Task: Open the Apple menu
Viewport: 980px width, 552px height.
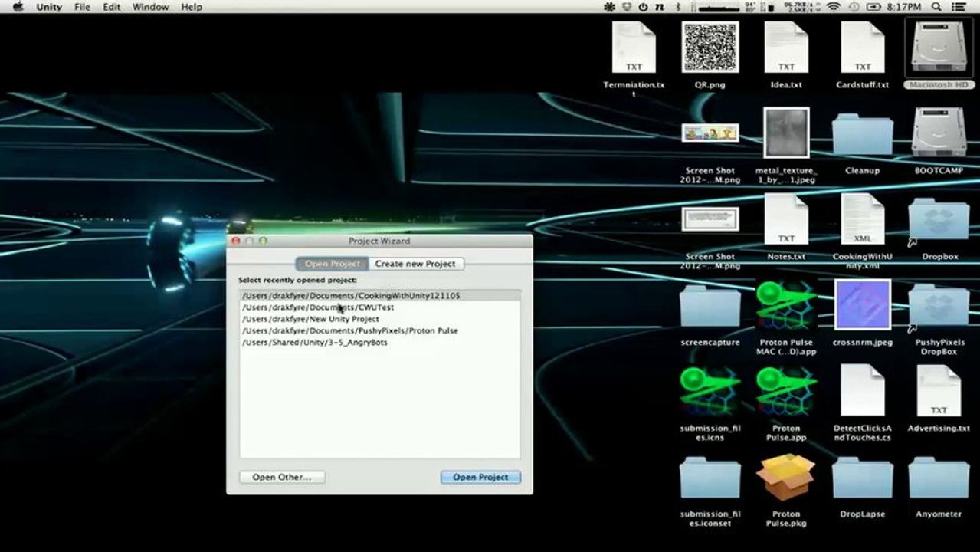Action: pyautogui.click(x=18, y=7)
